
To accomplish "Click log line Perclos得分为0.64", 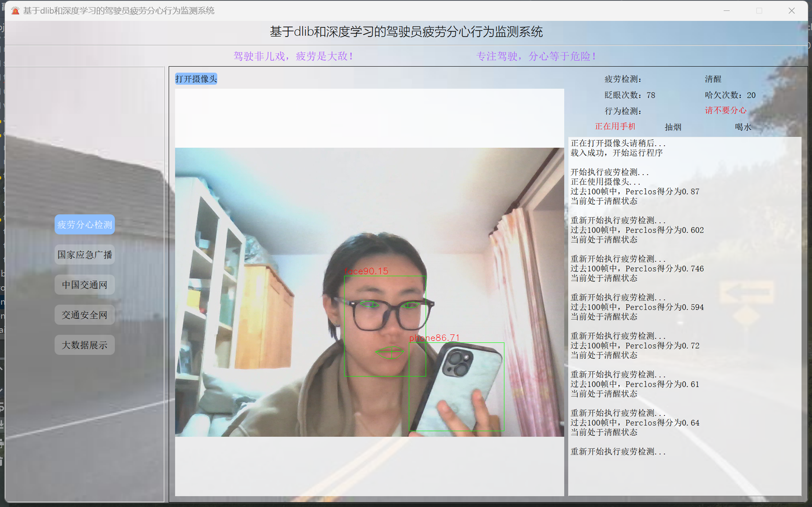I will point(635,423).
